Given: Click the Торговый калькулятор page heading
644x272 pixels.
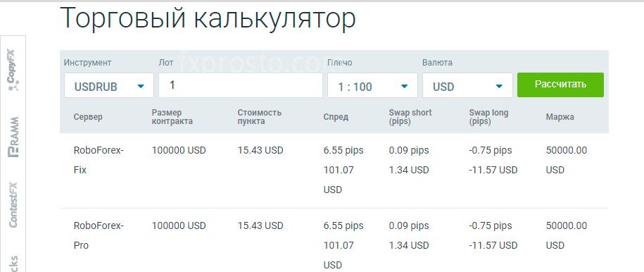Looking at the screenshot, I should (208, 18).
